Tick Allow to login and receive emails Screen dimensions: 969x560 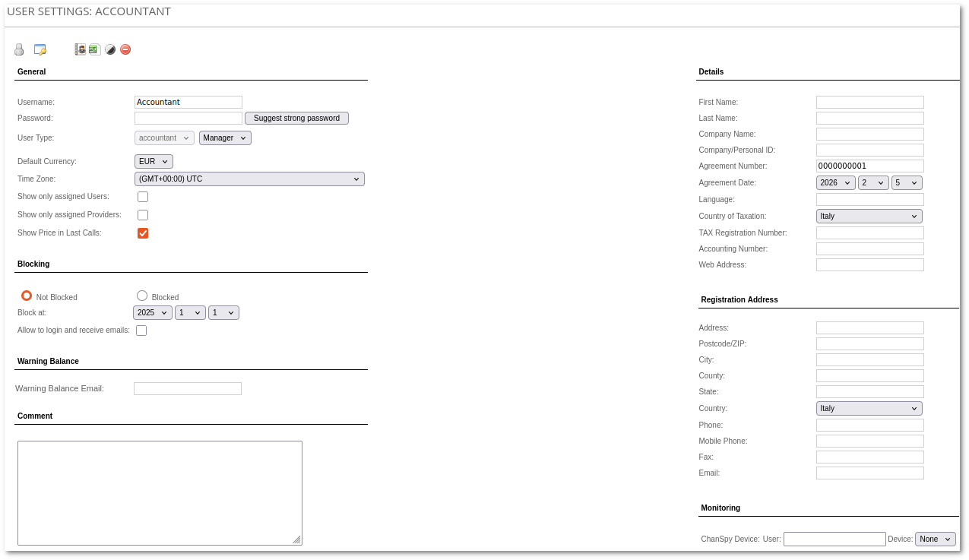pyautogui.click(x=141, y=331)
